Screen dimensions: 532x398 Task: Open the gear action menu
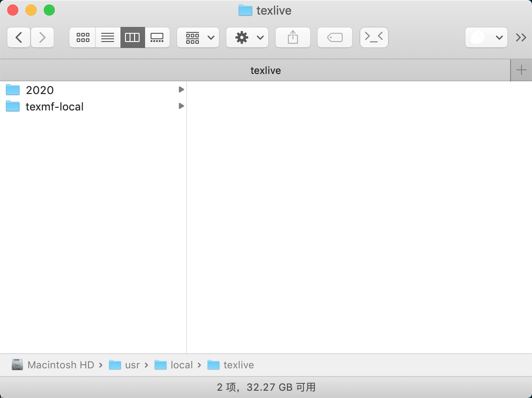(x=247, y=37)
